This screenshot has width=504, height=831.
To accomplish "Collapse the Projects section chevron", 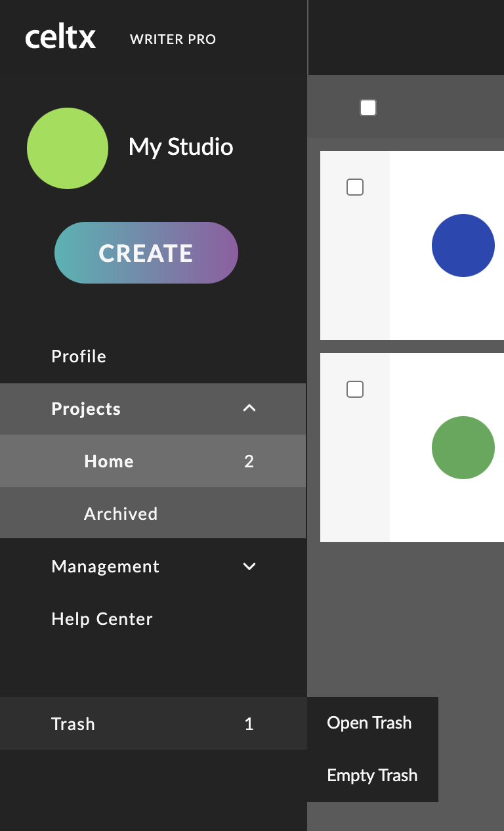I will (x=249, y=408).
